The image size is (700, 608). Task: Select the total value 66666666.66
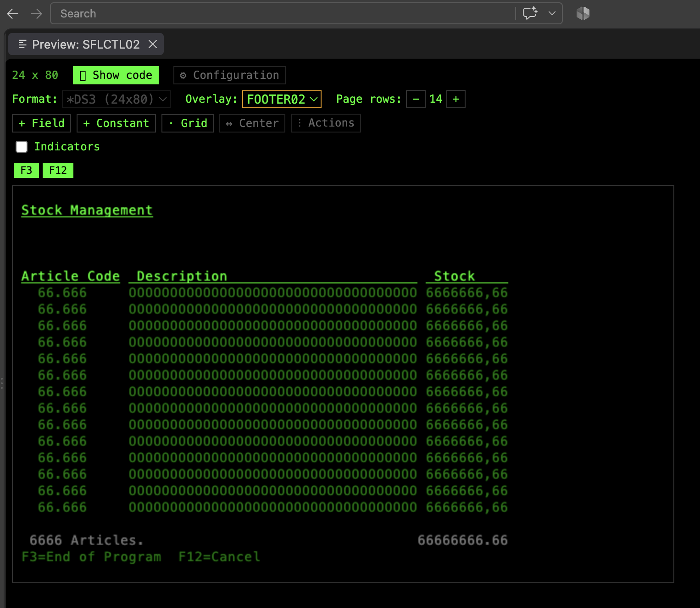pyautogui.click(x=463, y=540)
